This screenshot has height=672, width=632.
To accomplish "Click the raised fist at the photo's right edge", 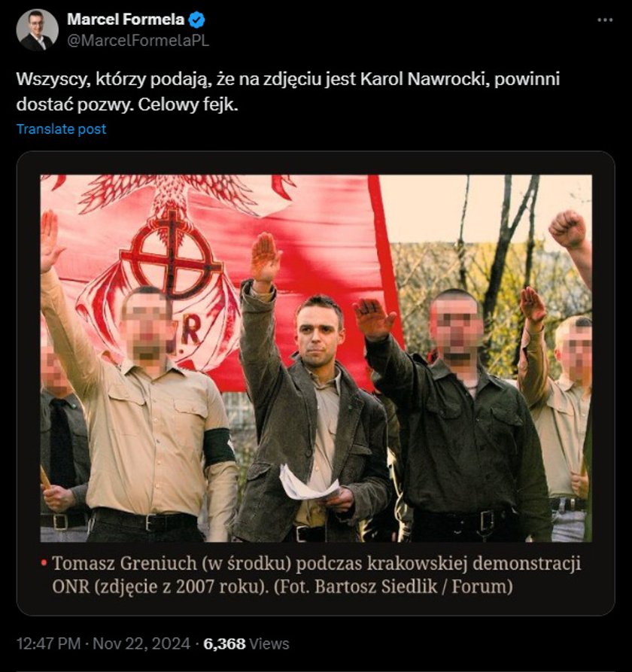I will 569,229.
